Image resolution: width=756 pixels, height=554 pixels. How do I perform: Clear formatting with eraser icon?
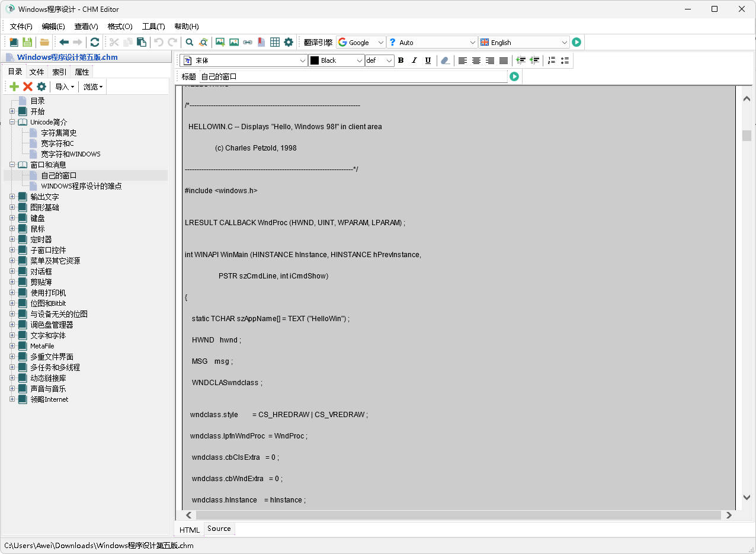coord(446,60)
